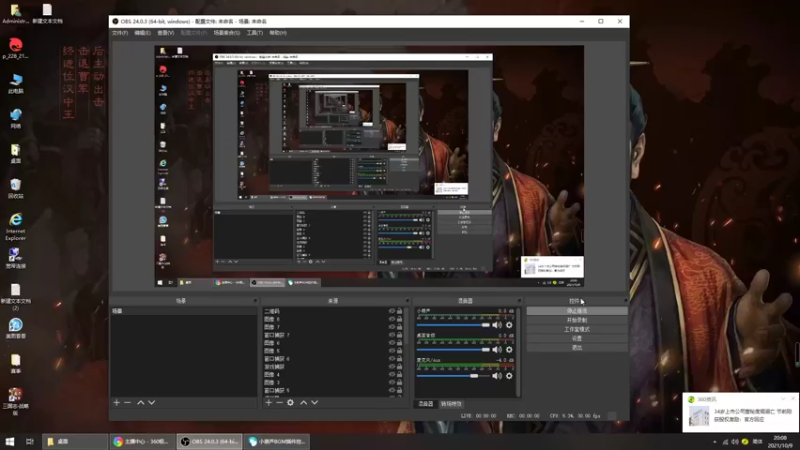
Task: Adjust the 麦克风/Aux volume slider
Action: [x=453, y=376]
